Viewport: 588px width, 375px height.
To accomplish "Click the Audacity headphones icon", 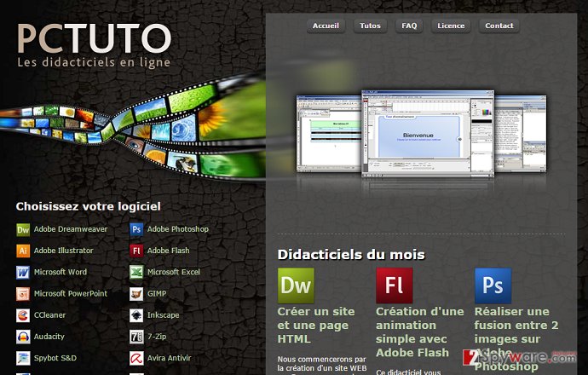I will [23, 337].
